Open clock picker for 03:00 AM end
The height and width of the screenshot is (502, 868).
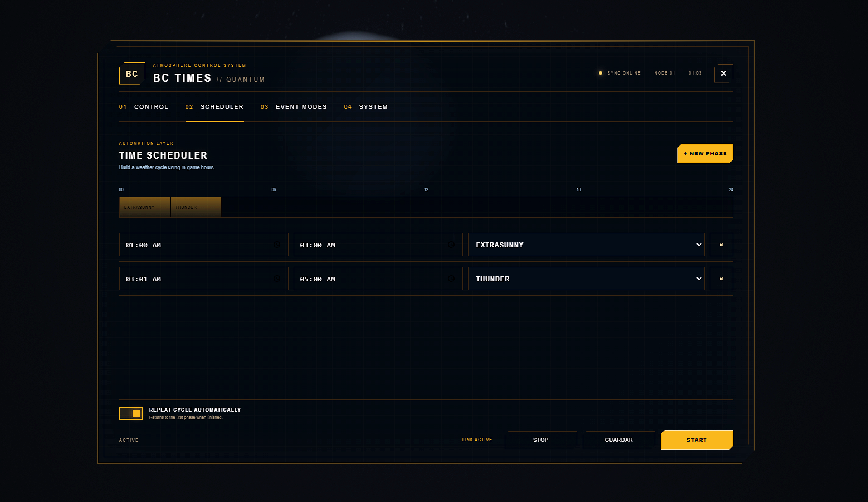pyautogui.click(x=451, y=245)
